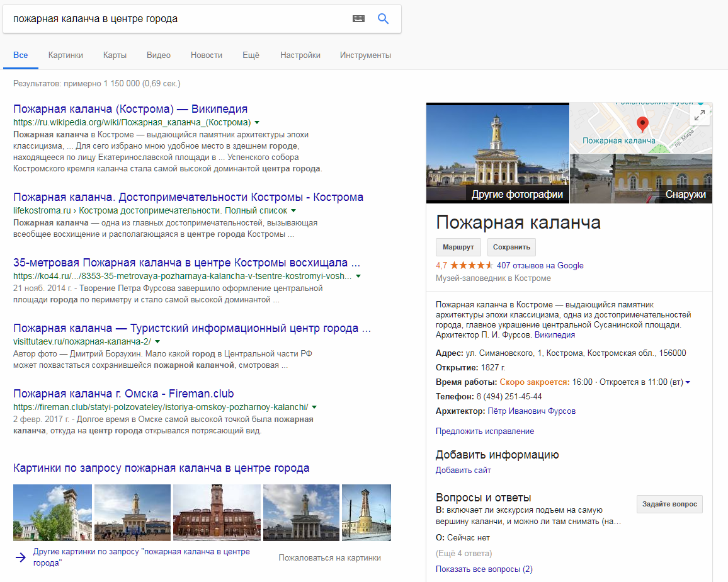Open the Ещё menu
Image resolution: width=728 pixels, height=582 pixels.
(x=251, y=55)
